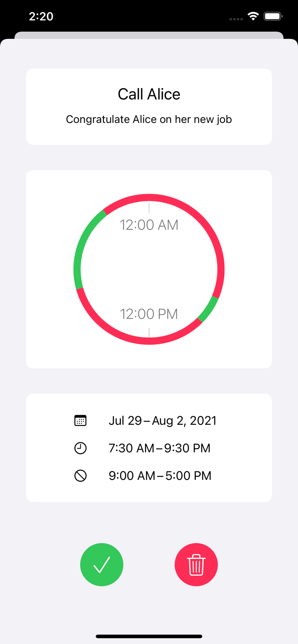Image resolution: width=298 pixels, height=644 pixels.
Task: Tap the Wi-Fi status icon
Action: click(x=253, y=16)
